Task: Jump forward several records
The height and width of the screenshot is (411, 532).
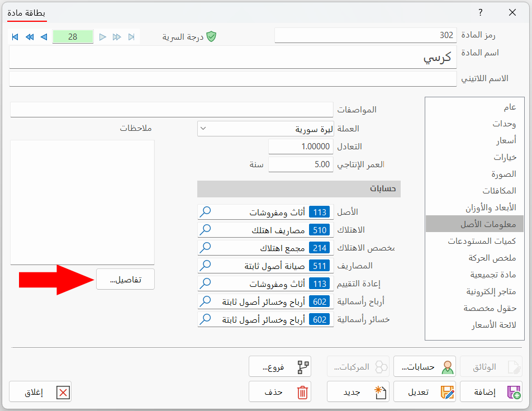Action: pos(117,37)
